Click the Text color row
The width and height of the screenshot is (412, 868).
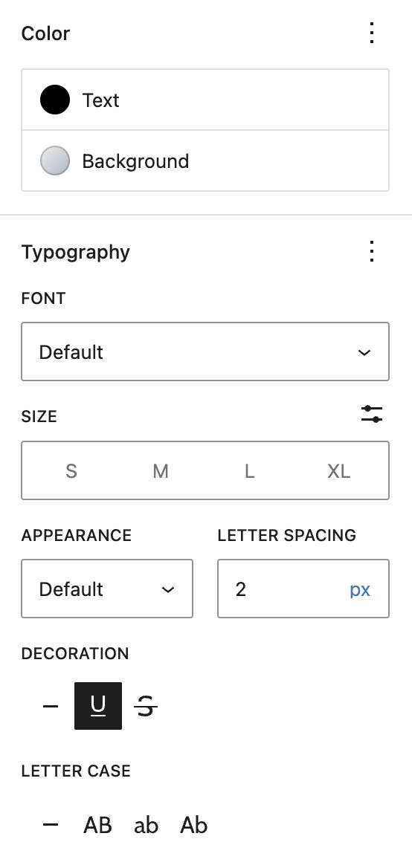pyautogui.click(x=205, y=100)
